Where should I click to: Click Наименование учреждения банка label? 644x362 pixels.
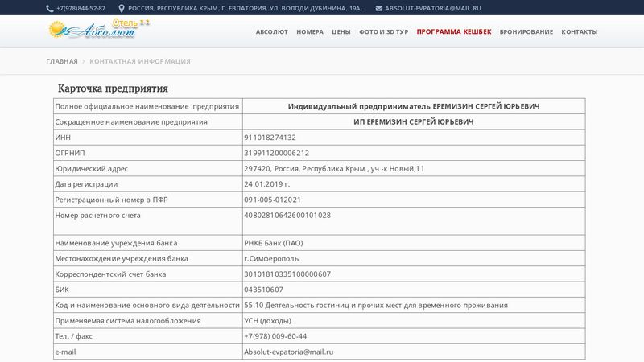[x=116, y=243]
